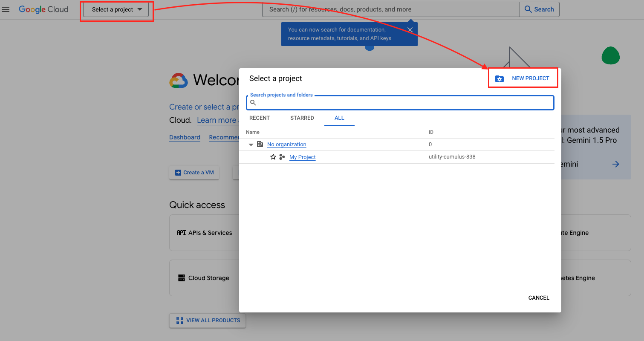Switch to the STARRED tab
This screenshot has height=341, width=644.
point(302,118)
